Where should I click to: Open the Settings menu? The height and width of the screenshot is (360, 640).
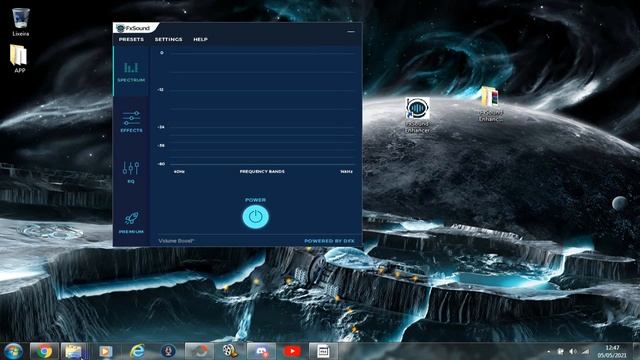pyautogui.click(x=169, y=40)
